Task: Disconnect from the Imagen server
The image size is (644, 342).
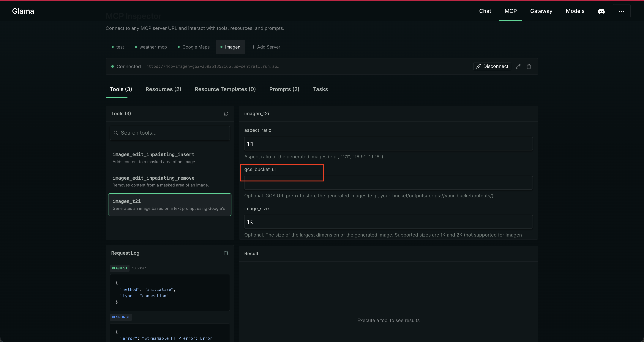Action: click(x=492, y=66)
